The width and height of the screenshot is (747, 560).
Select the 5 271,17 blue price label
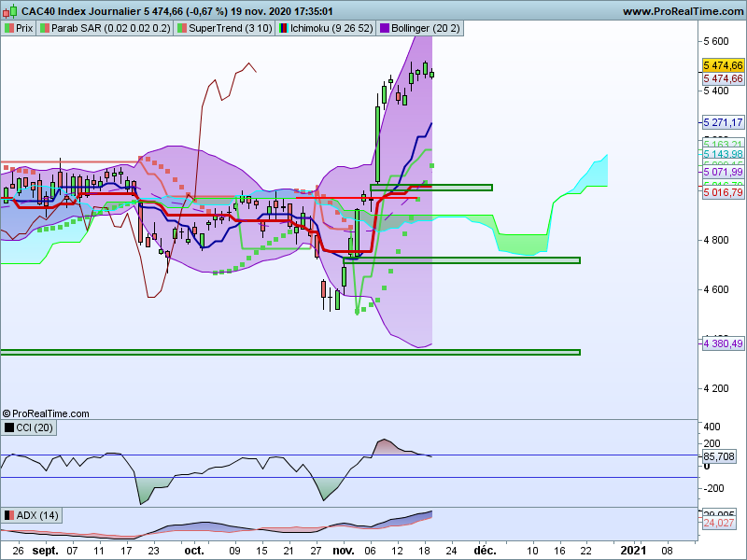[x=723, y=122]
